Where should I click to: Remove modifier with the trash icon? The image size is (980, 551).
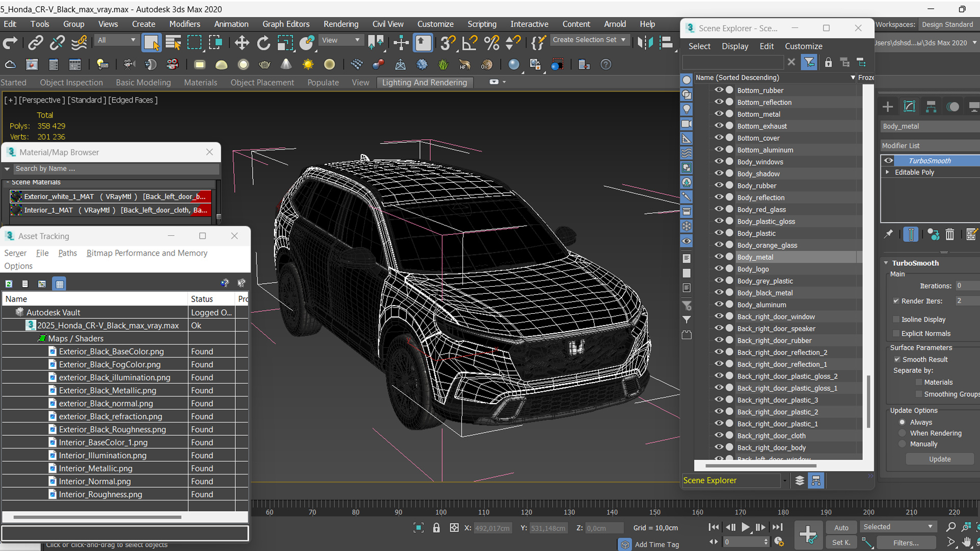point(949,234)
